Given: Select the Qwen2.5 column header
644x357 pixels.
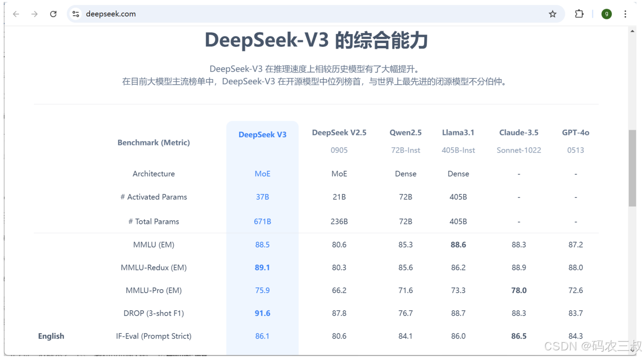Looking at the screenshot, I should point(406,133).
